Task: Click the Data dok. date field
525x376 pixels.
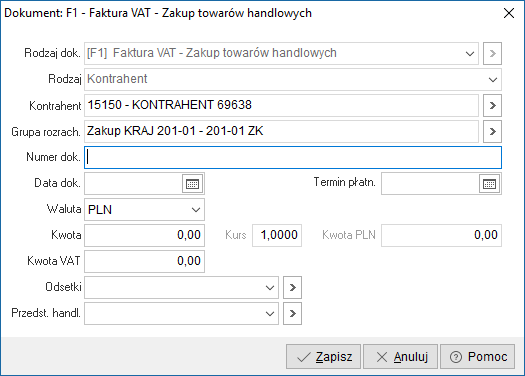Action: [x=133, y=183]
